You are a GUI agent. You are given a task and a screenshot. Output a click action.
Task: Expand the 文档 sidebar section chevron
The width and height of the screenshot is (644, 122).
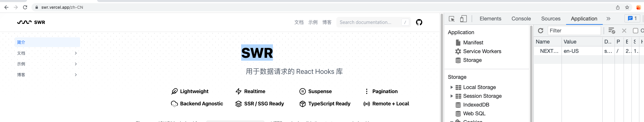76,53
